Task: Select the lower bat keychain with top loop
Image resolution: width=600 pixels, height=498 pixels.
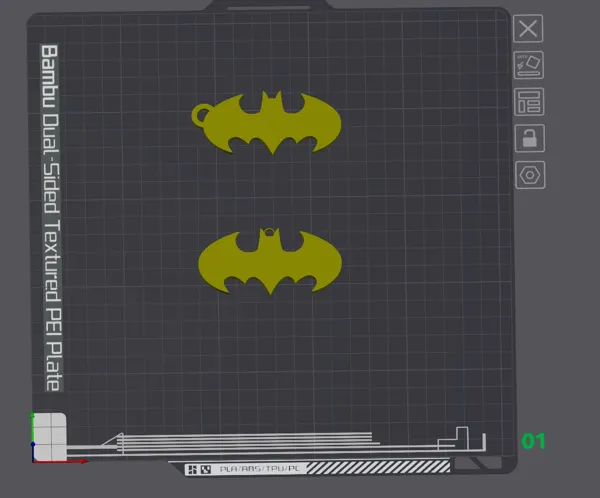Action: [x=270, y=262]
